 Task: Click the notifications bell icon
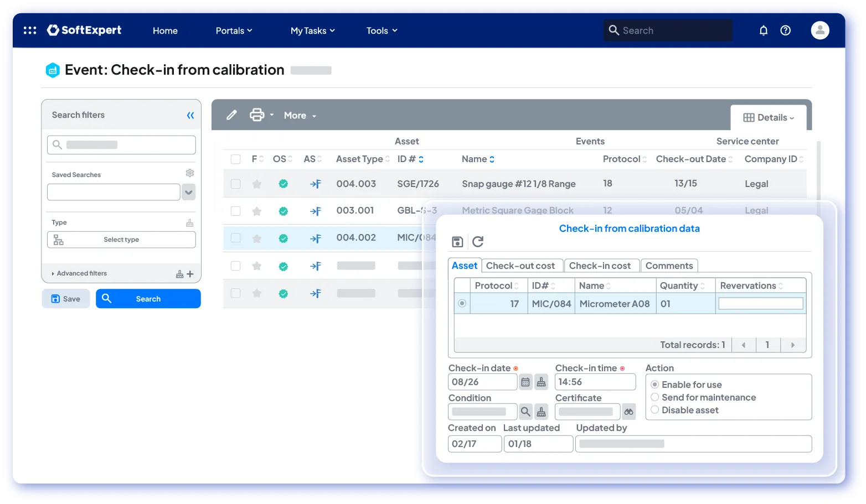(x=763, y=30)
